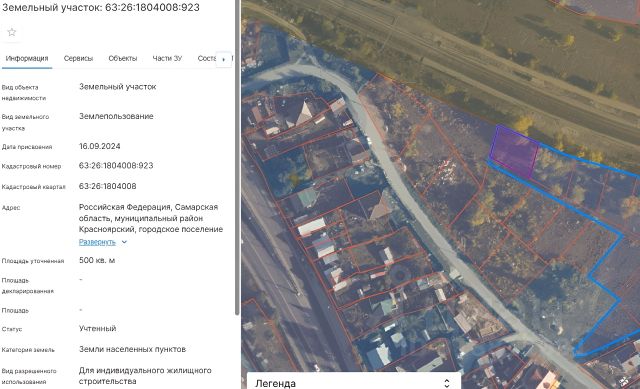Click the area value 500 кв. м
640x389 pixels.
(97, 260)
